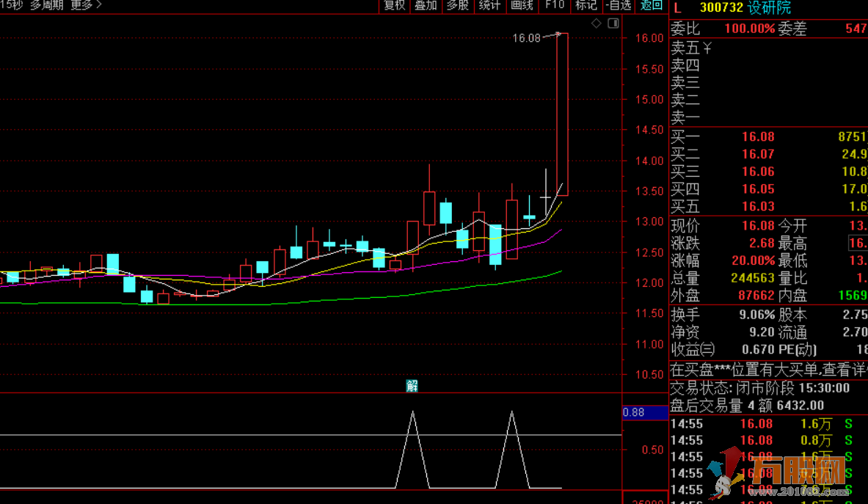Click the 0.88 indicator value box

(645, 413)
